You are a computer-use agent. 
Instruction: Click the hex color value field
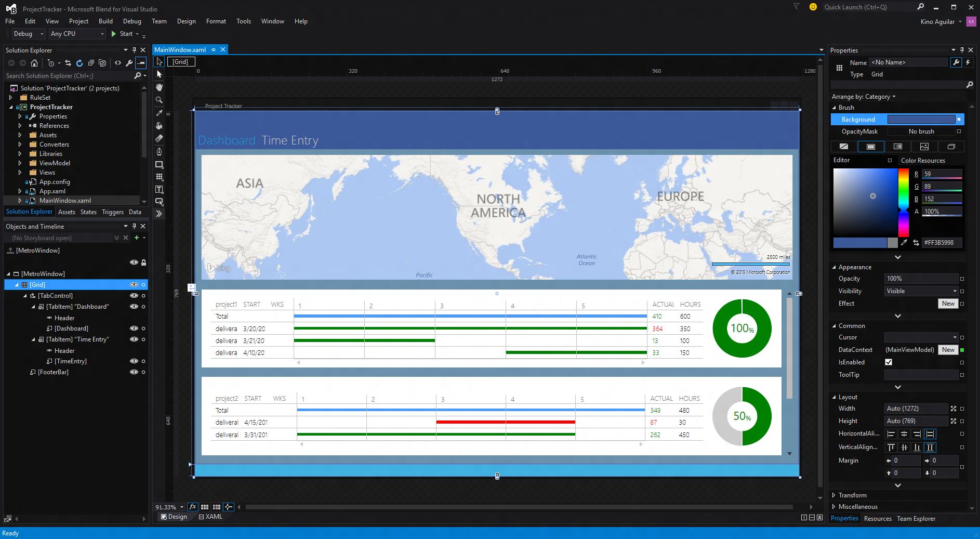click(x=941, y=243)
